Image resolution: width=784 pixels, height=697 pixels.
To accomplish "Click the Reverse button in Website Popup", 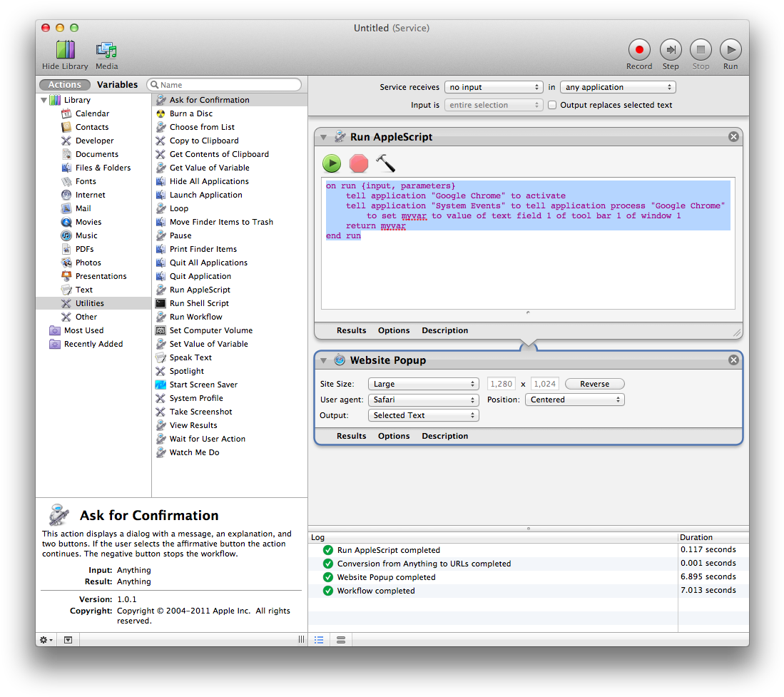I will point(594,383).
